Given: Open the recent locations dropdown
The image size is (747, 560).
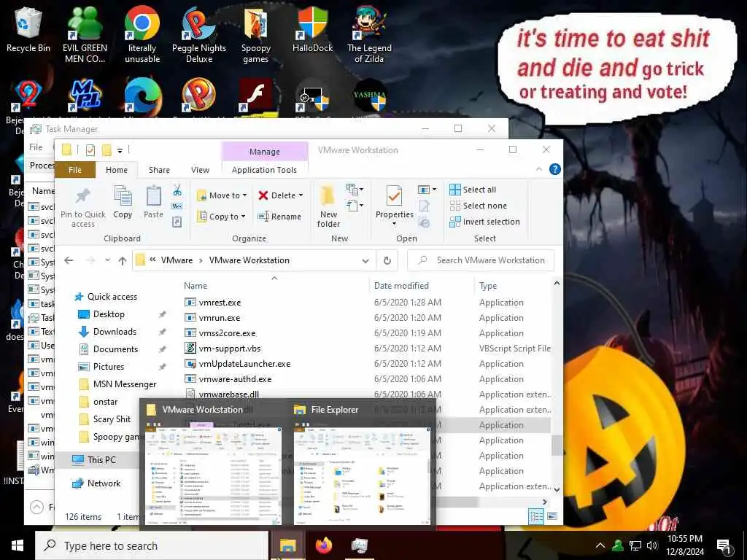Looking at the screenshot, I should coord(108,260).
